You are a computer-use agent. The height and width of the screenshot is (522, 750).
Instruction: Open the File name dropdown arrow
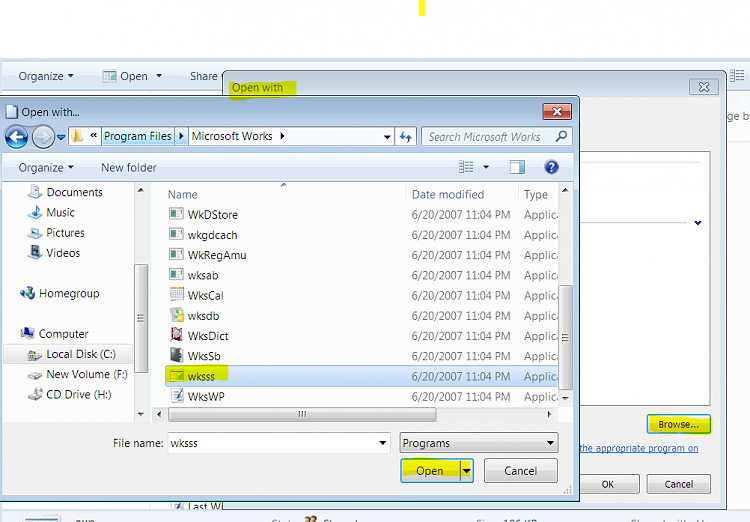point(383,443)
